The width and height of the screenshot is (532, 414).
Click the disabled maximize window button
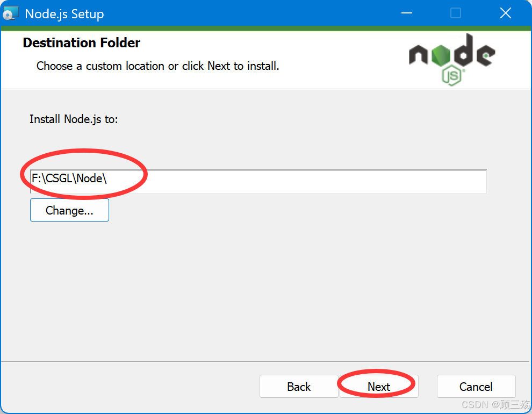[x=456, y=13]
